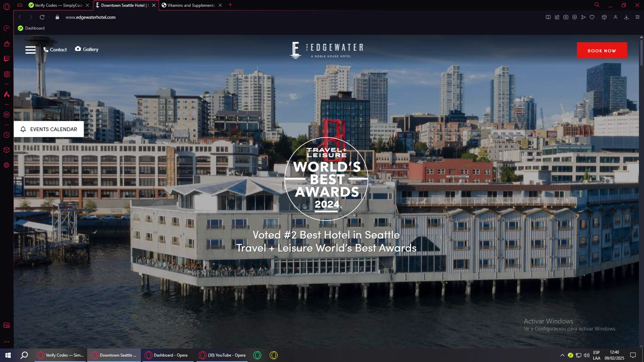Open My Flow send icon
This screenshot has height=362, width=644.
pos(583,17)
